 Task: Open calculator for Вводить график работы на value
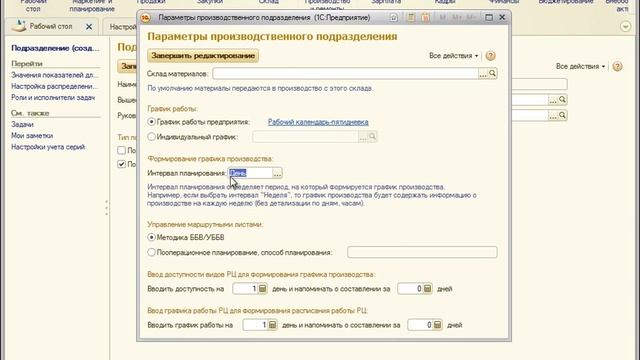coord(273,325)
